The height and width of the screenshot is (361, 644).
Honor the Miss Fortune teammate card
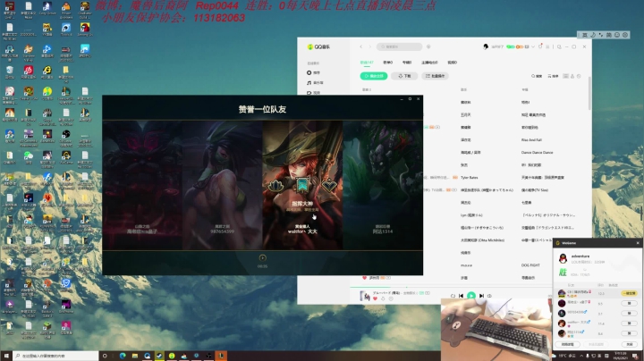click(x=302, y=185)
